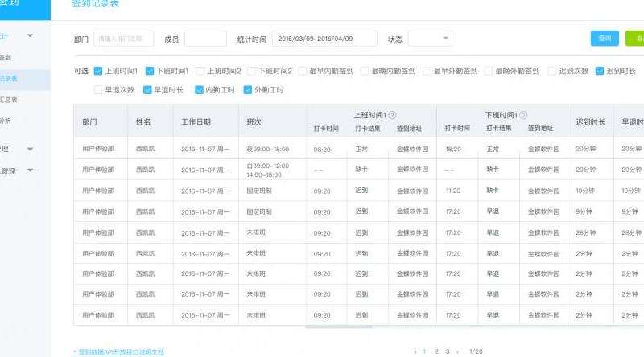Select the 分析 sidebar item

pos(6,121)
